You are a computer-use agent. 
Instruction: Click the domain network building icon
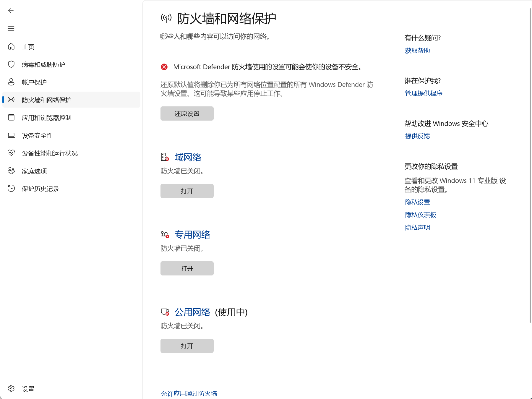[165, 157]
